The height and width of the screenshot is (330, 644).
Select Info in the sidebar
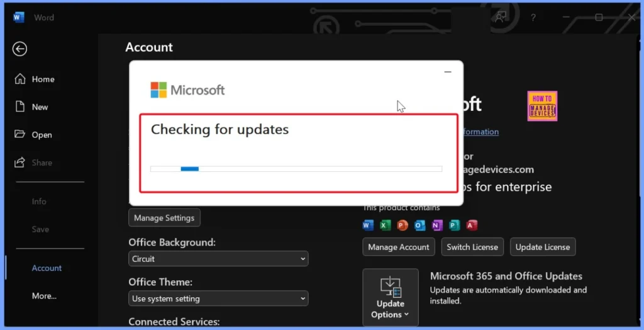click(39, 202)
